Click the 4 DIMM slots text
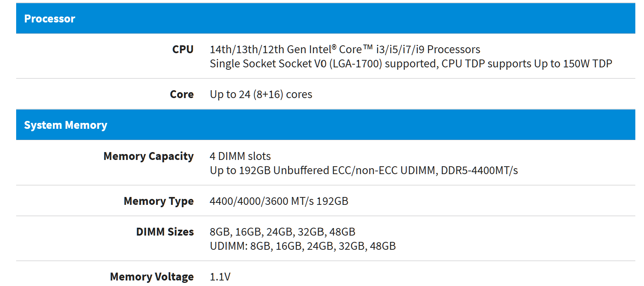 click(x=240, y=156)
